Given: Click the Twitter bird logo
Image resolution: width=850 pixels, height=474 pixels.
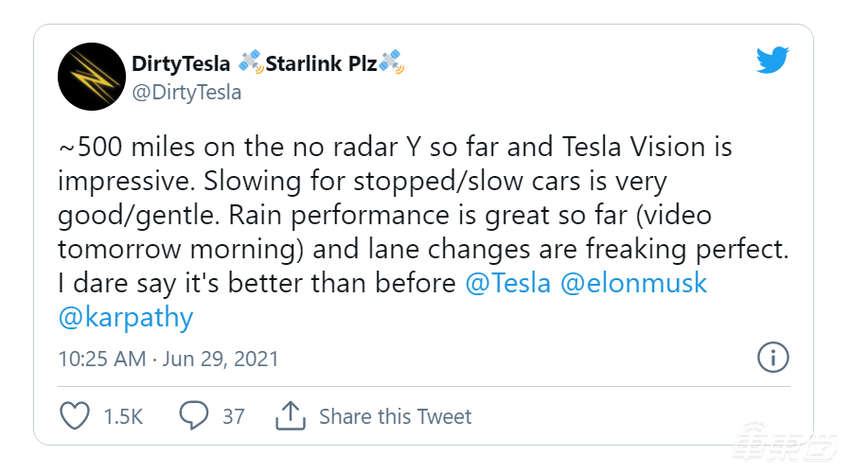Looking at the screenshot, I should coord(772,63).
